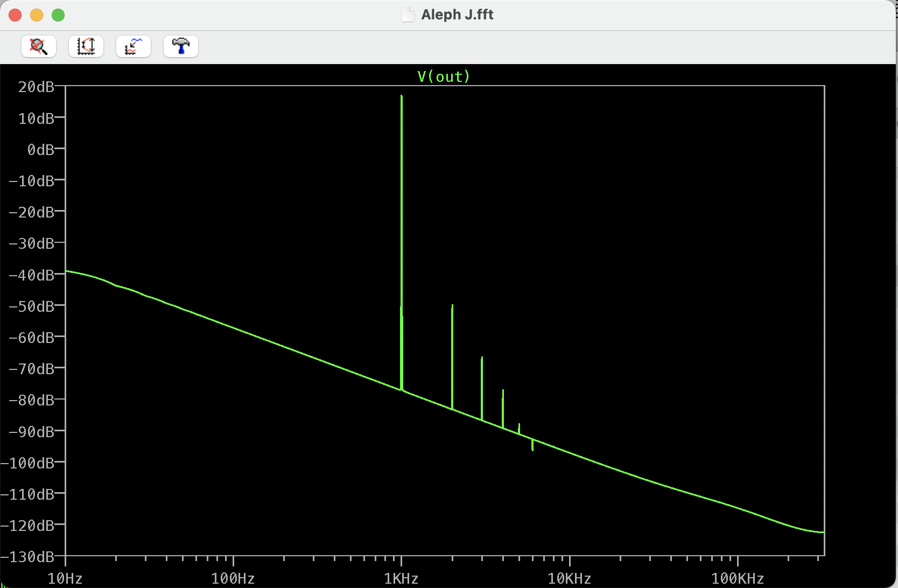Click the 100Hz horizontal axis label
This screenshot has height=588, width=898.
coord(233,579)
